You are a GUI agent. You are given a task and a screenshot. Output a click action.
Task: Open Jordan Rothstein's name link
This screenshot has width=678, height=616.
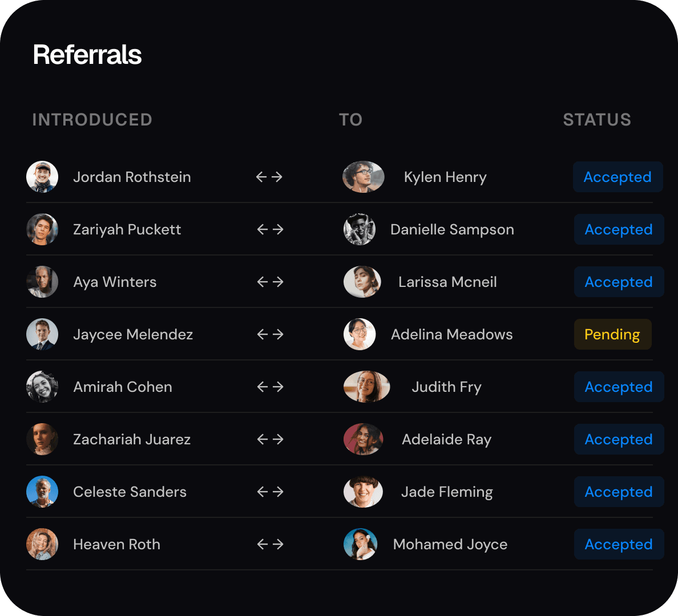132,177
